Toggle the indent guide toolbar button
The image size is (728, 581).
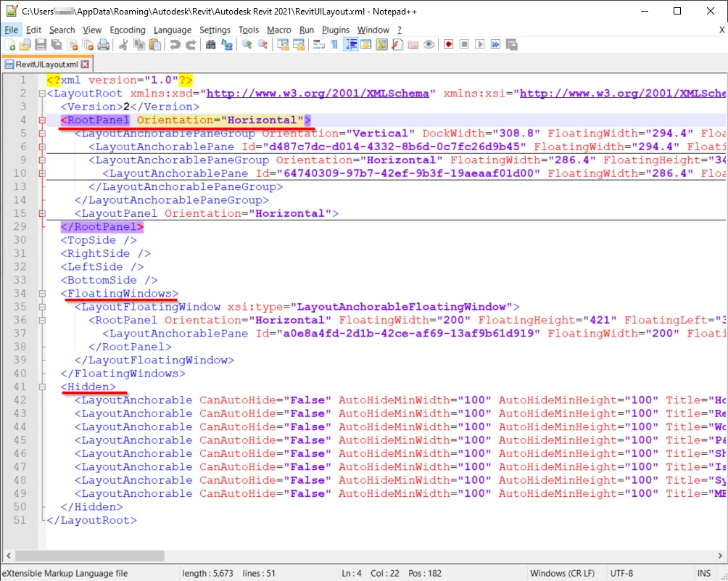click(x=351, y=45)
